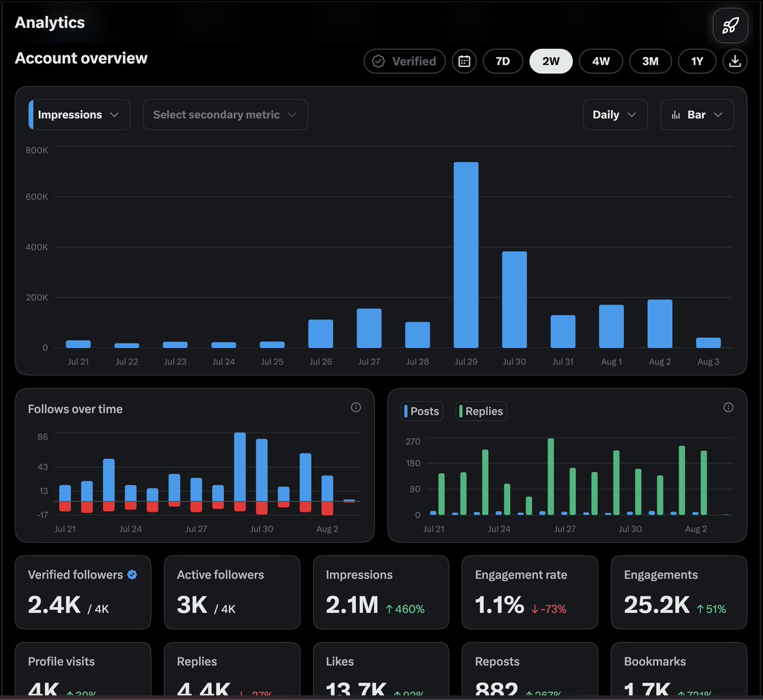Open the calendar date picker icon
This screenshot has width=763, height=700.
pyautogui.click(x=465, y=62)
